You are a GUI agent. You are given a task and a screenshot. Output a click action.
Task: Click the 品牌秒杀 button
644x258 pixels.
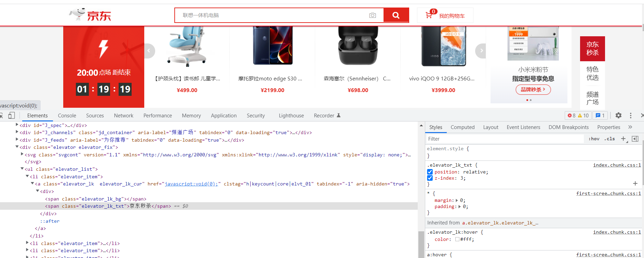533,90
